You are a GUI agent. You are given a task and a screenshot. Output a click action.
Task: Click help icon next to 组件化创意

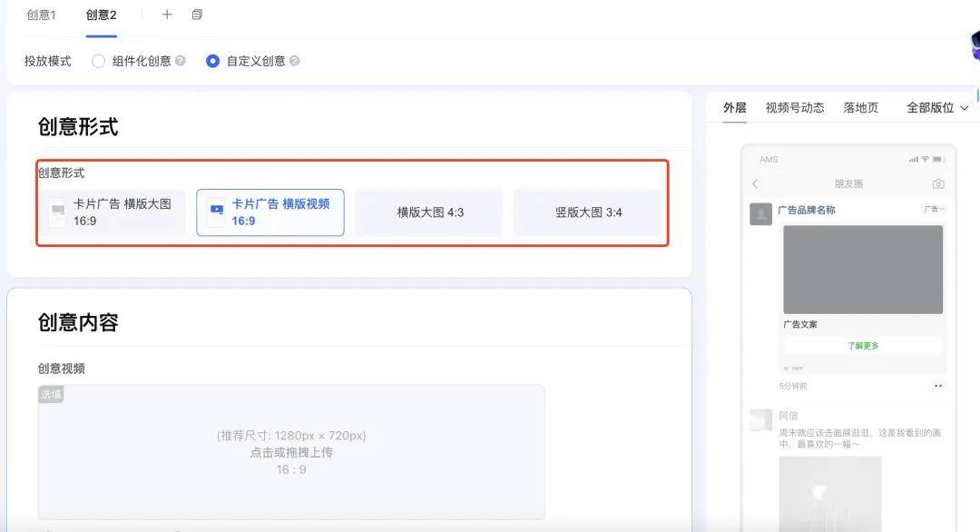click(181, 62)
